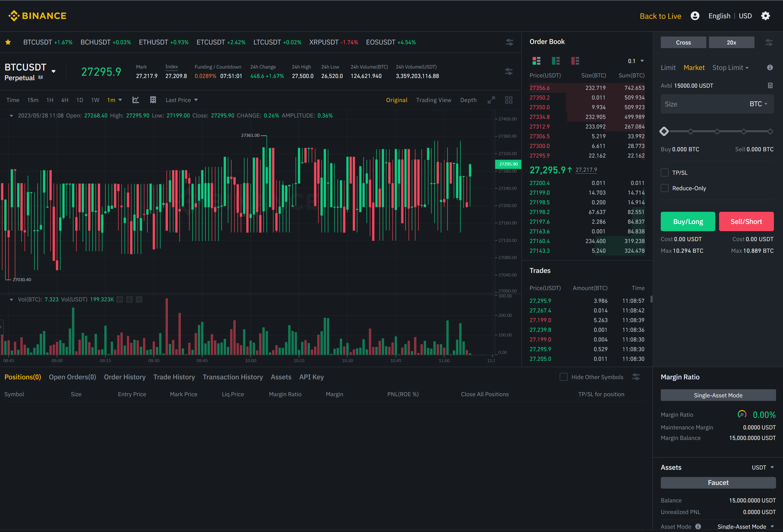Open the Transaction History tab
Screen dimensions: 783x532
tap(233, 377)
